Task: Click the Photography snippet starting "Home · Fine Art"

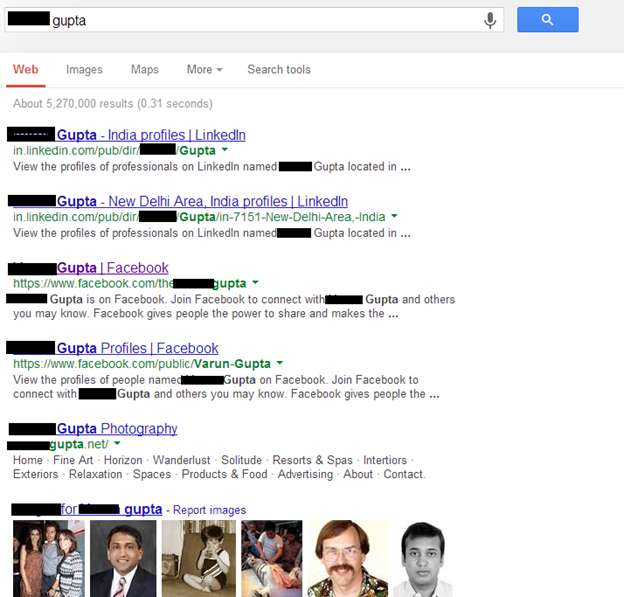Action: (219, 467)
